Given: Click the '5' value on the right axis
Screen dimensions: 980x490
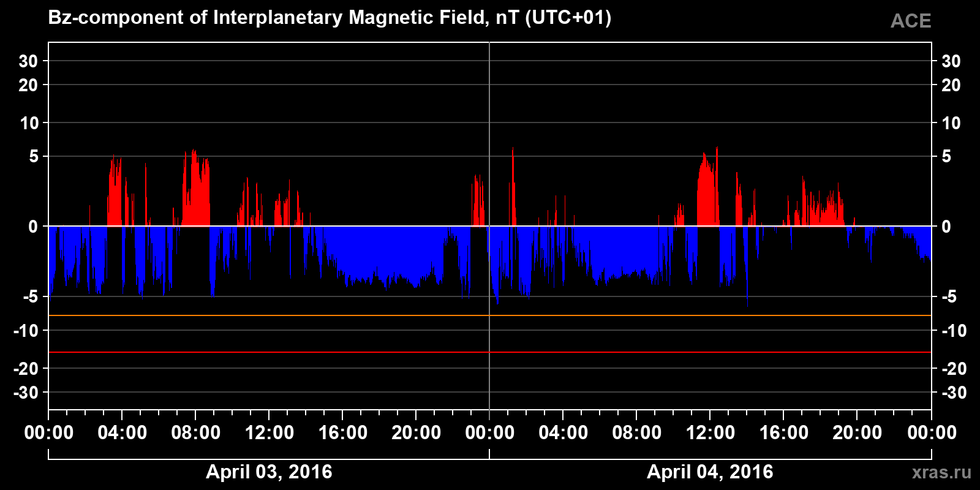Looking at the screenshot, I should (x=946, y=157).
